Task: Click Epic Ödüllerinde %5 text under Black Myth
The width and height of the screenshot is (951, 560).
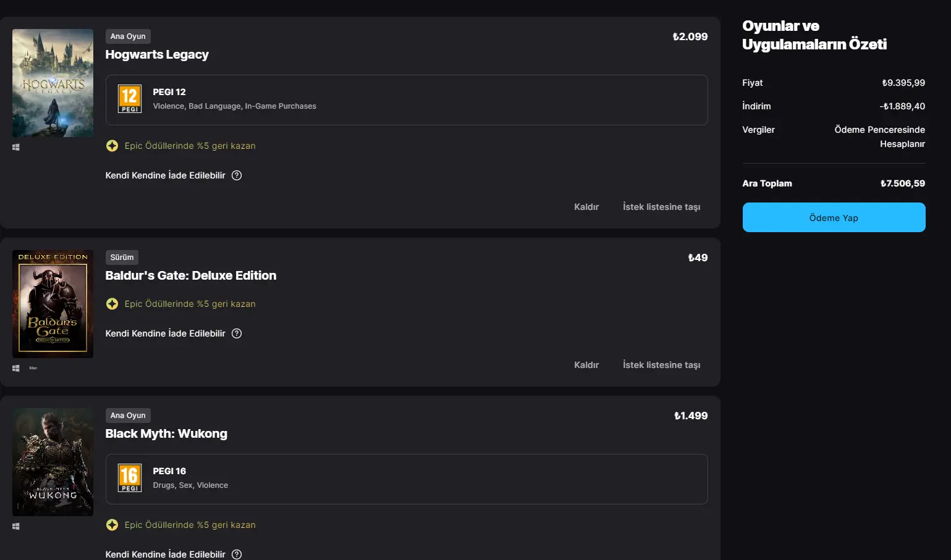Action: [190, 525]
